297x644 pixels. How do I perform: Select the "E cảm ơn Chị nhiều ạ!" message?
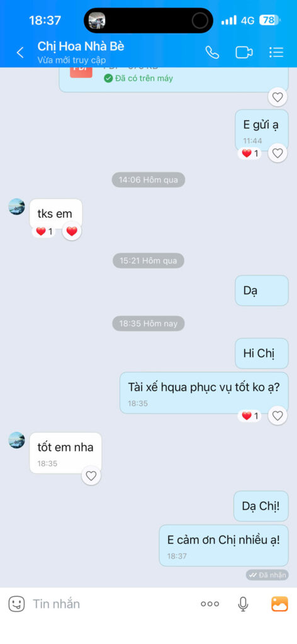click(224, 545)
